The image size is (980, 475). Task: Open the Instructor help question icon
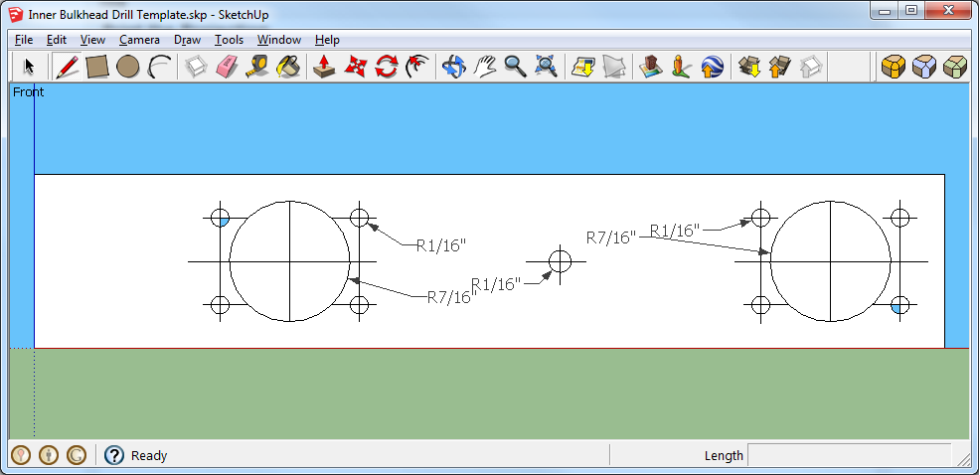click(x=114, y=455)
